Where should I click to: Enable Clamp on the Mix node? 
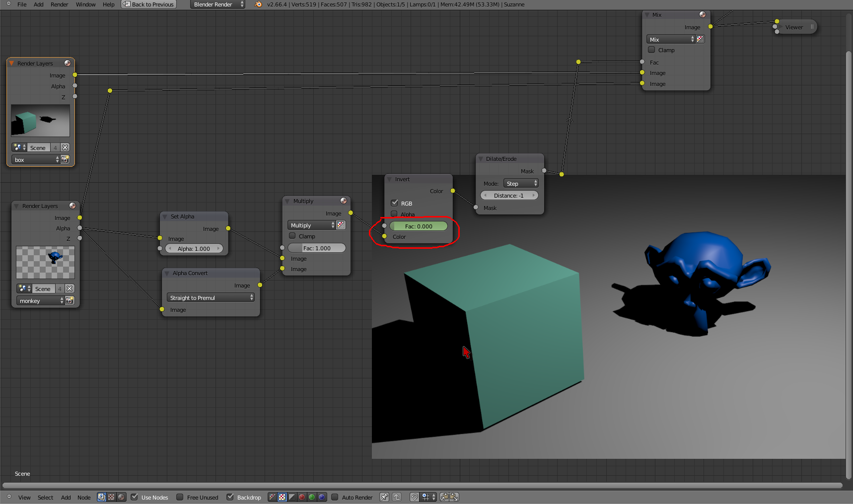click(x=651, y=50)
